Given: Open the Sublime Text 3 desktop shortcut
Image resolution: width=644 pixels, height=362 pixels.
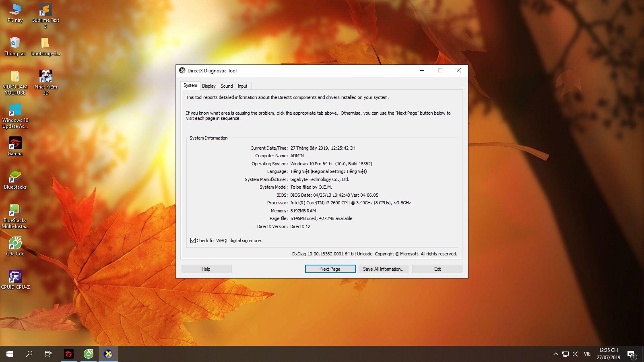Looking at the screenshot, I should click(x=45, y=10).
